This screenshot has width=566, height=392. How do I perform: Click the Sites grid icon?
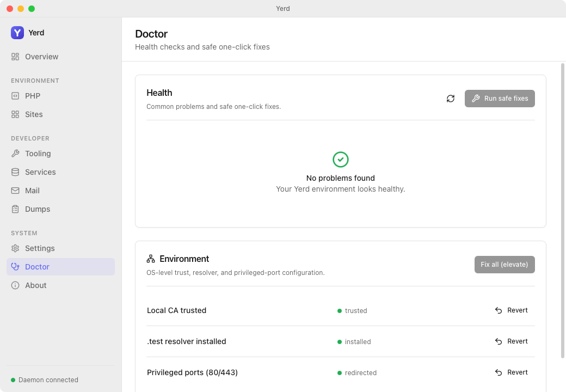15,114
